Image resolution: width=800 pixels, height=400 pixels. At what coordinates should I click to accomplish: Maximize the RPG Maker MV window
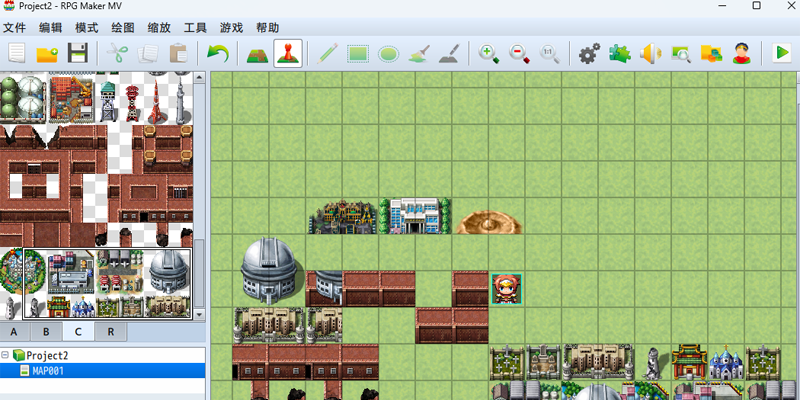[757, 6]
